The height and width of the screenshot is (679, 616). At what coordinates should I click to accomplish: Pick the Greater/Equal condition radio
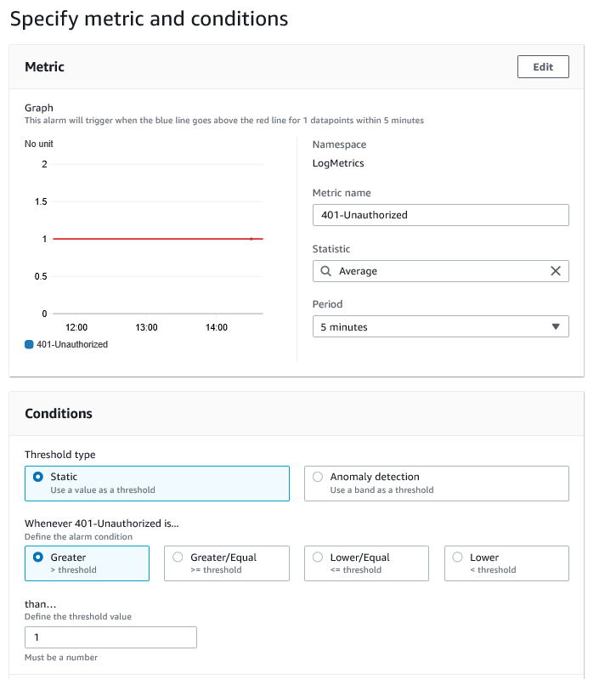(x=178, y=557)
